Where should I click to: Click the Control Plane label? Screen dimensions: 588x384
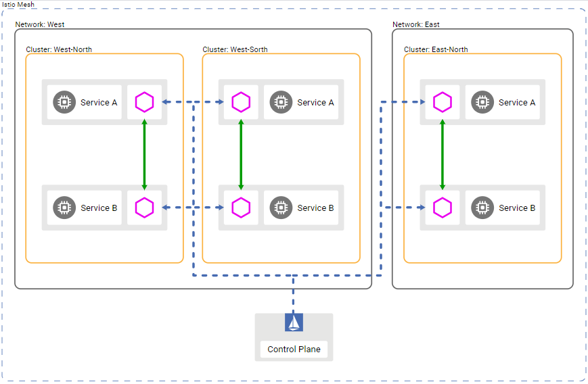point(294,349)
